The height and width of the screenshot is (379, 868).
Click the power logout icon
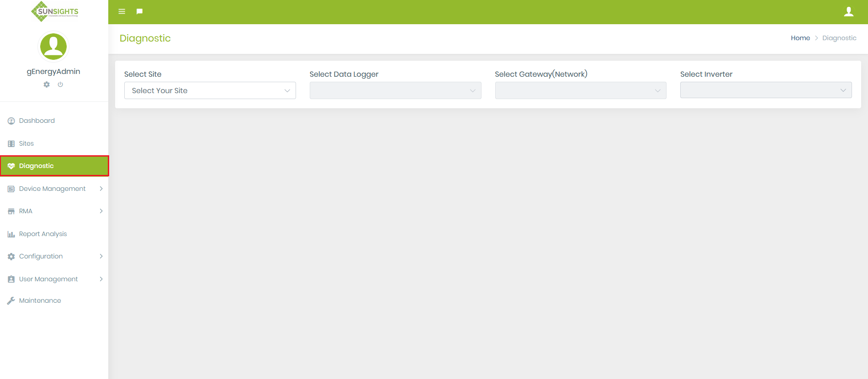tap(60, 84)
